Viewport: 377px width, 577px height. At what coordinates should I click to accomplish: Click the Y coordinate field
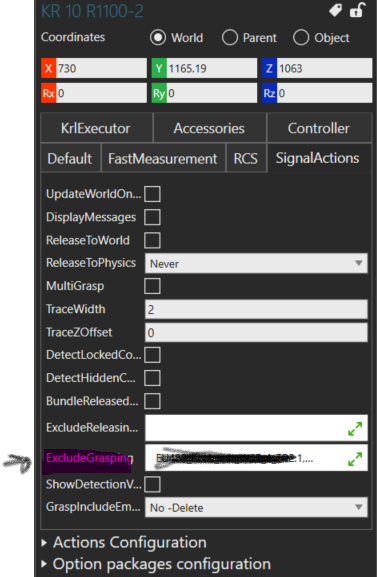click(212, 68)
